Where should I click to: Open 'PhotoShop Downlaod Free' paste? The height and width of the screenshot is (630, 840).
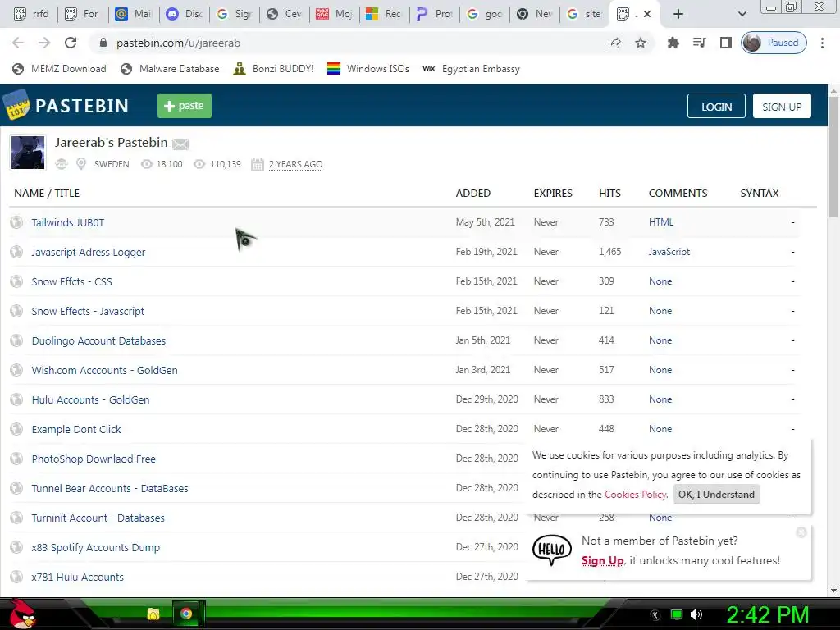pyautogui.click(x=94, y=459)
